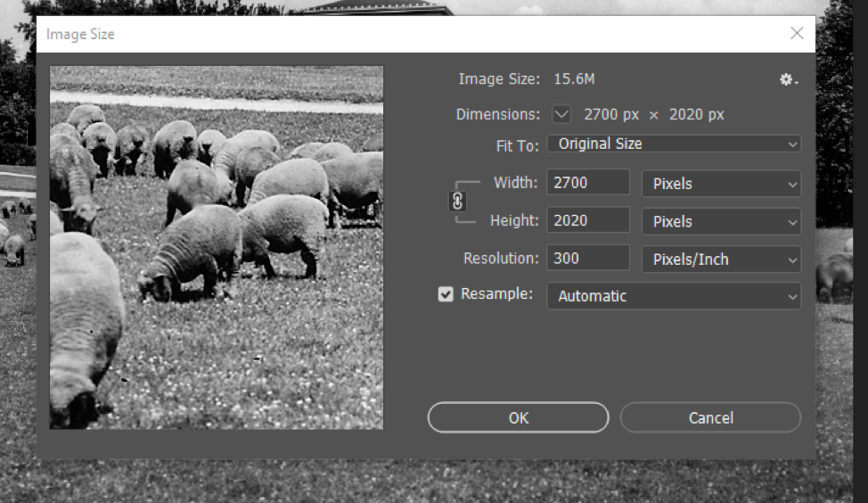Click the Height field showing 2020
868x503 pixels.
pos(588,220)
